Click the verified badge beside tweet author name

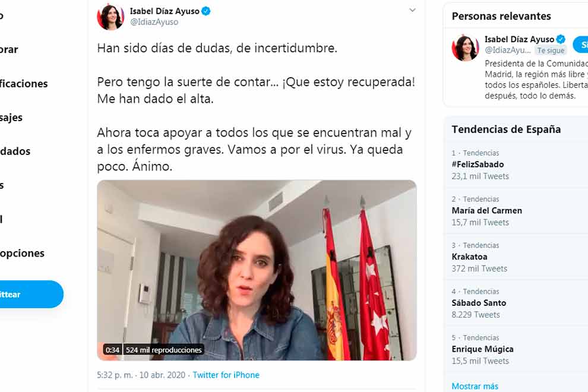206,11
